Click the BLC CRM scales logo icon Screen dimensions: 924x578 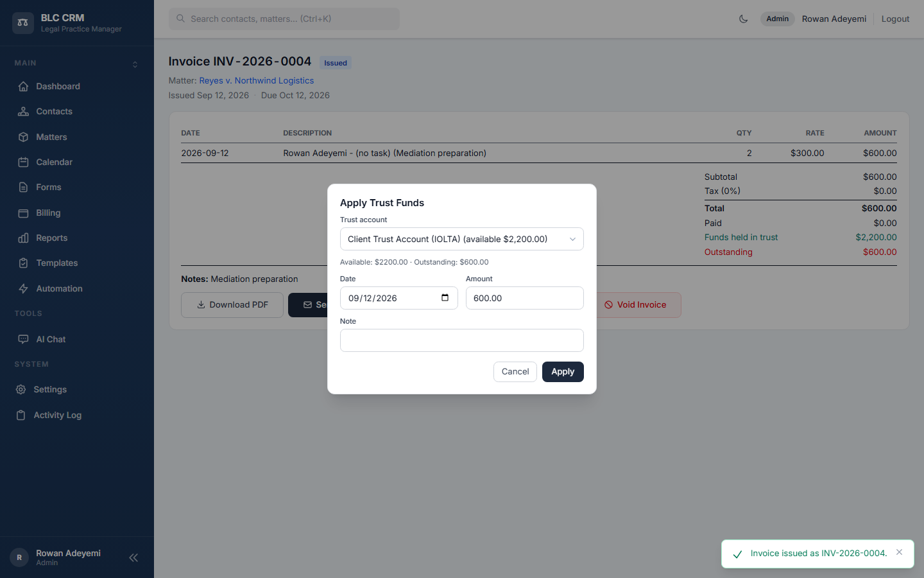point(23,22)
